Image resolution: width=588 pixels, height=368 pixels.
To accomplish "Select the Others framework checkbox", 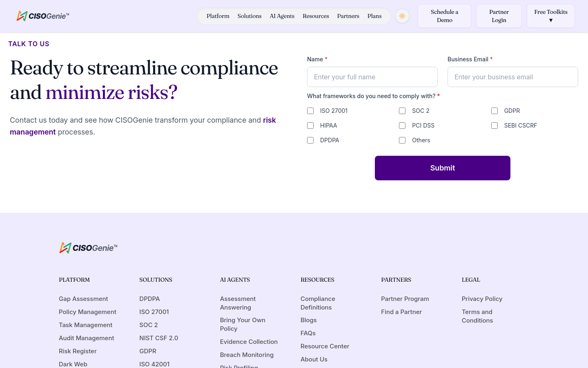I will click(402, 140).
